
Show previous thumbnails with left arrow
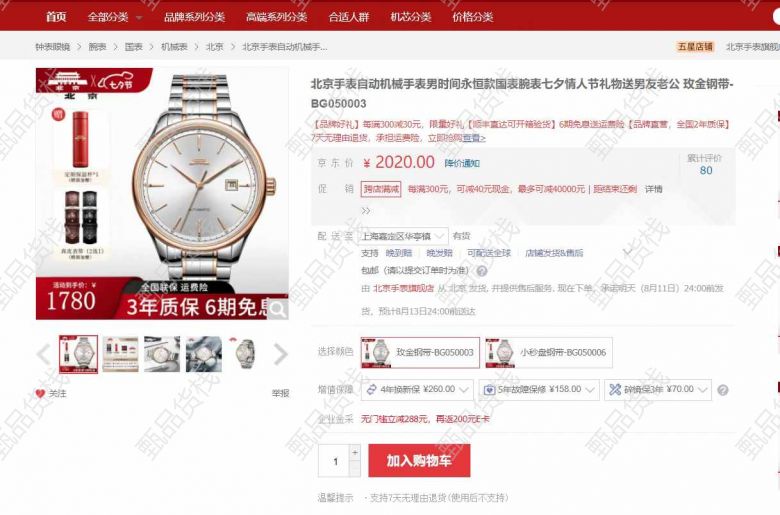[x=44, y=354]
